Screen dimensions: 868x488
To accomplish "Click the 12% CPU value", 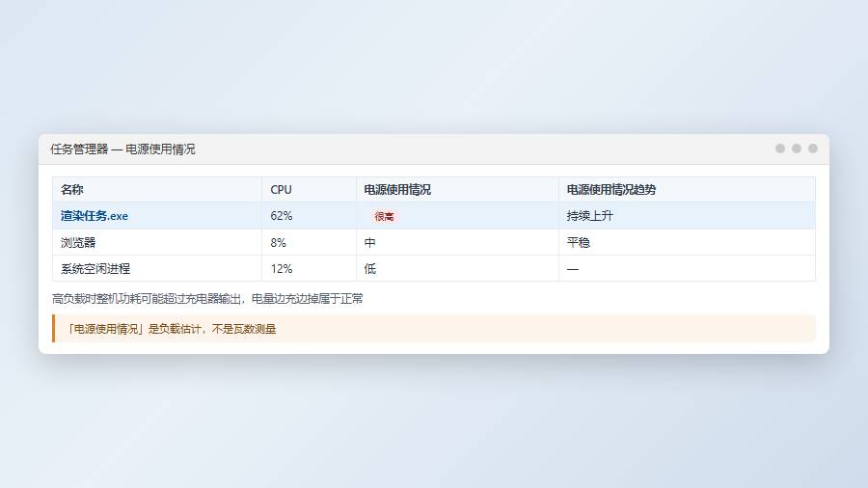I will pyautogui.click(x=282, y=269).
